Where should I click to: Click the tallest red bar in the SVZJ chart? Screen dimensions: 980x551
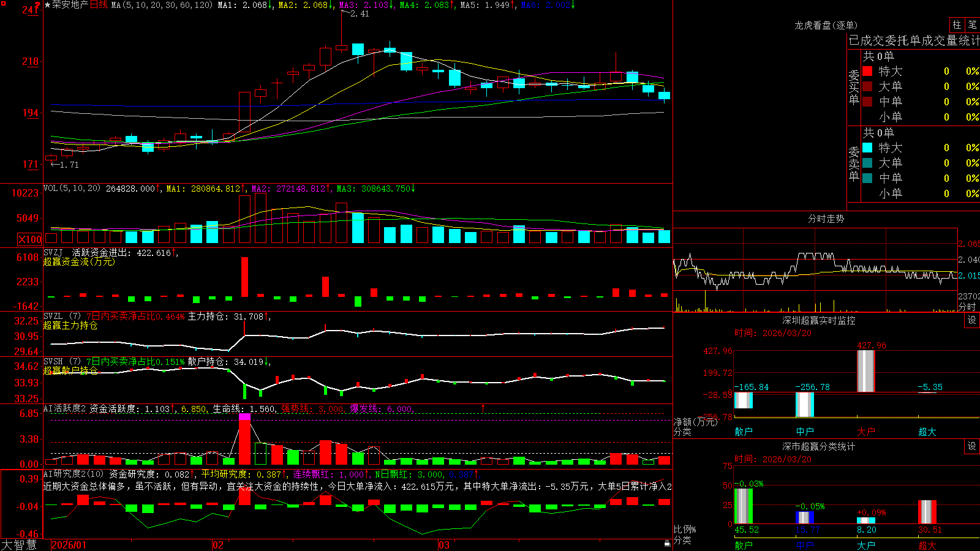click(245, 277)
